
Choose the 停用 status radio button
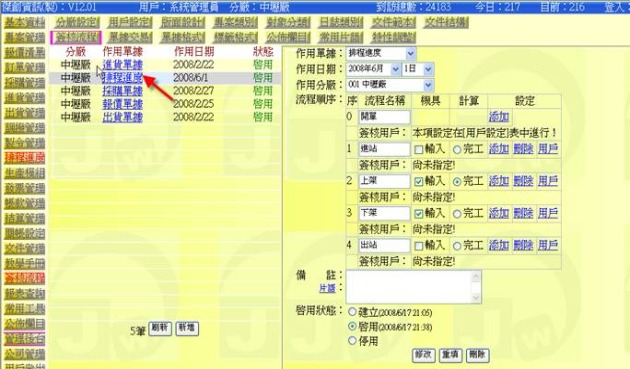pyautogui.click(x=352, y=341)
